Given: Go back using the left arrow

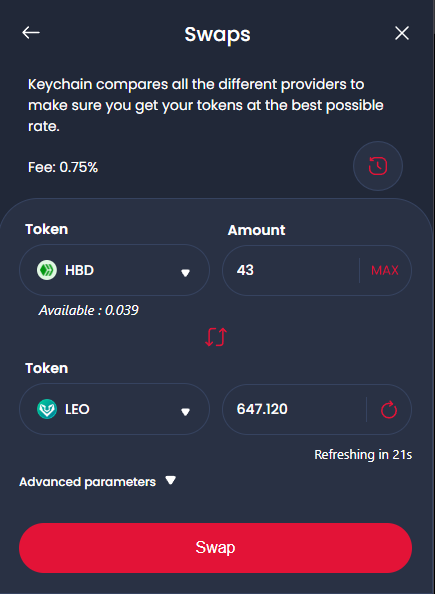Looking at the screenshot, I should (x=31, y=33).
